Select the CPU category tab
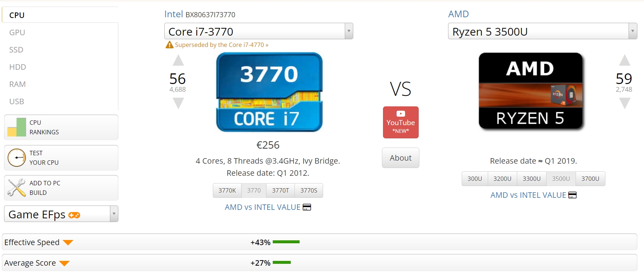 [60, 15]
